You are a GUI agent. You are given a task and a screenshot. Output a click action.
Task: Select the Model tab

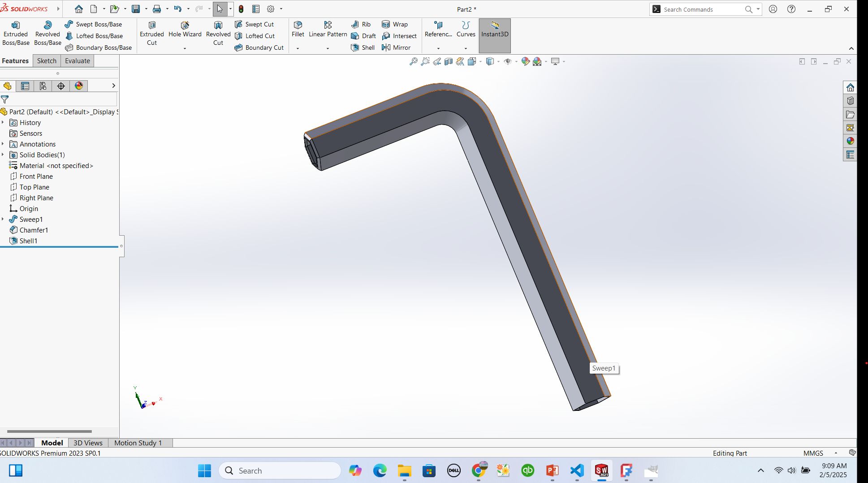[x=52, y=443]
